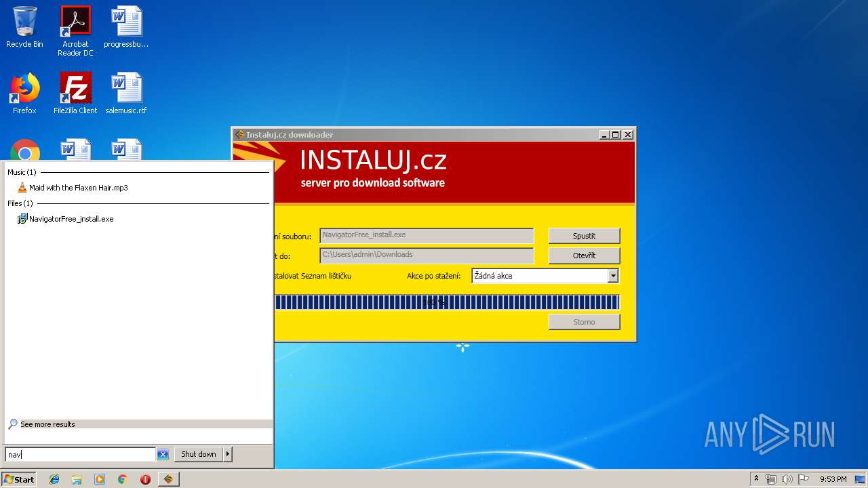Viewport: 868px width, 488px height.
Task: Open Windows Explorer from the taskbar
Action: click(x=77, y=479)
